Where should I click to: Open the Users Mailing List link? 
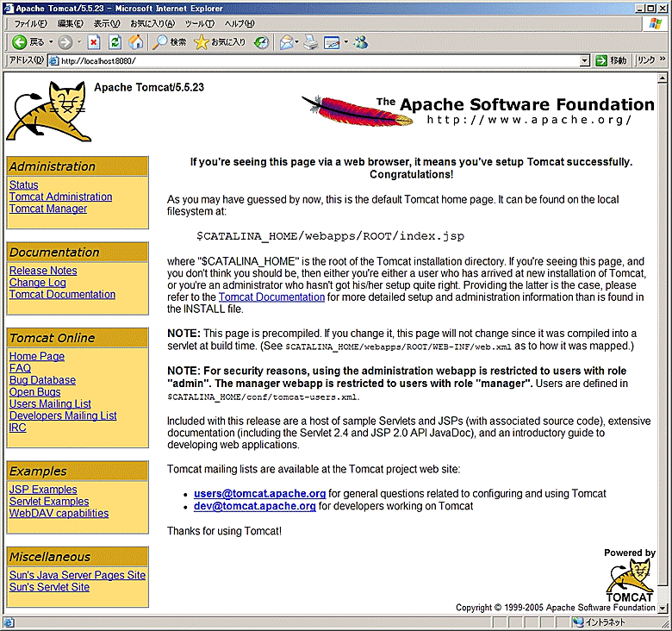(x=50, y=403)
